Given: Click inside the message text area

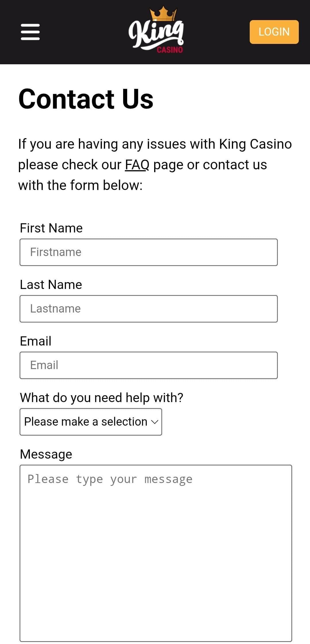Looking at the screenshot, I should [156, 554].
